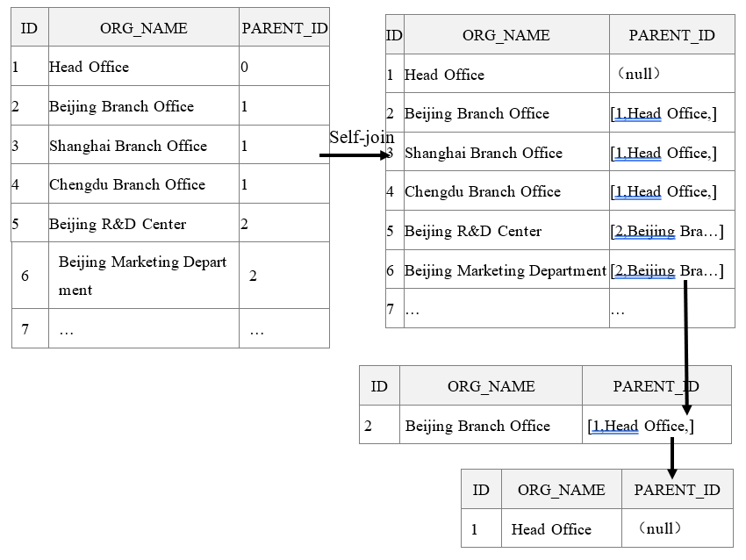Screen dimensions: 746x560
Task: Click the Self-join arrow label
Action: (362, 138)
